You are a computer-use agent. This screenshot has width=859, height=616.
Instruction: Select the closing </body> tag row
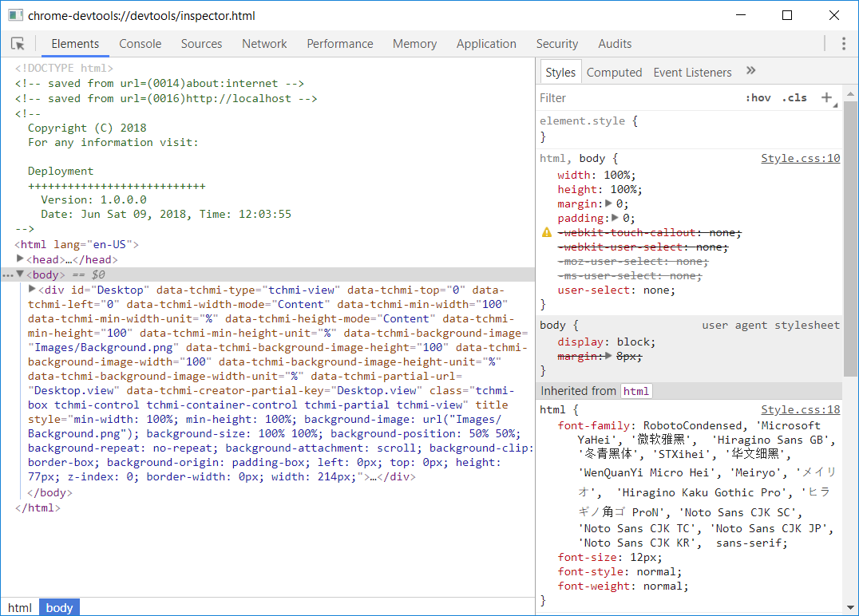[x=49, y=492]
